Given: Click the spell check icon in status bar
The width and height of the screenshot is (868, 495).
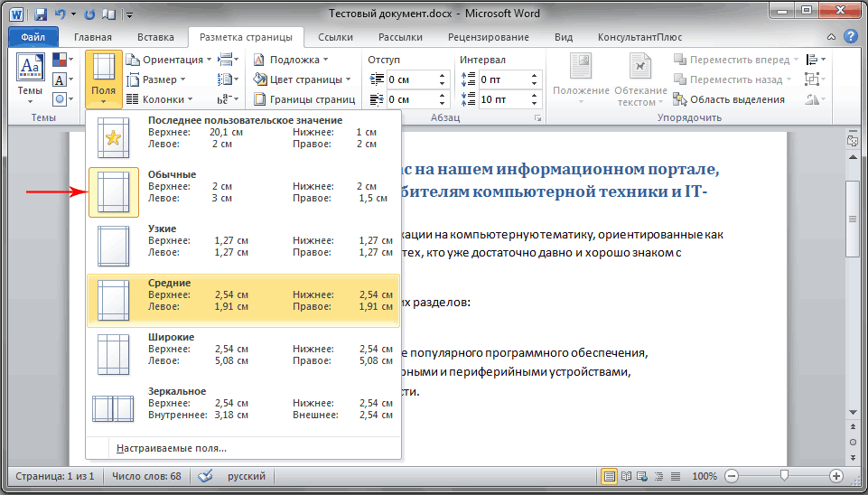Looking at the screenshot, I should point(205,476).
